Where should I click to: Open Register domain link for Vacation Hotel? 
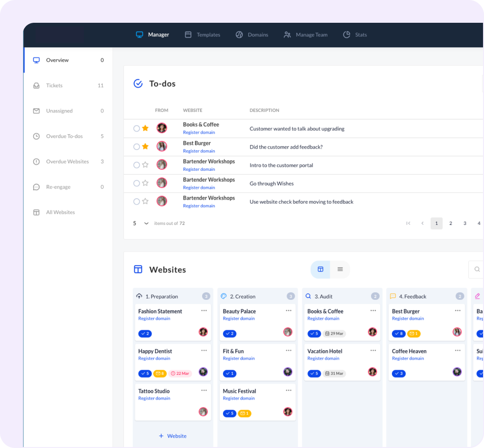point(323,358)
